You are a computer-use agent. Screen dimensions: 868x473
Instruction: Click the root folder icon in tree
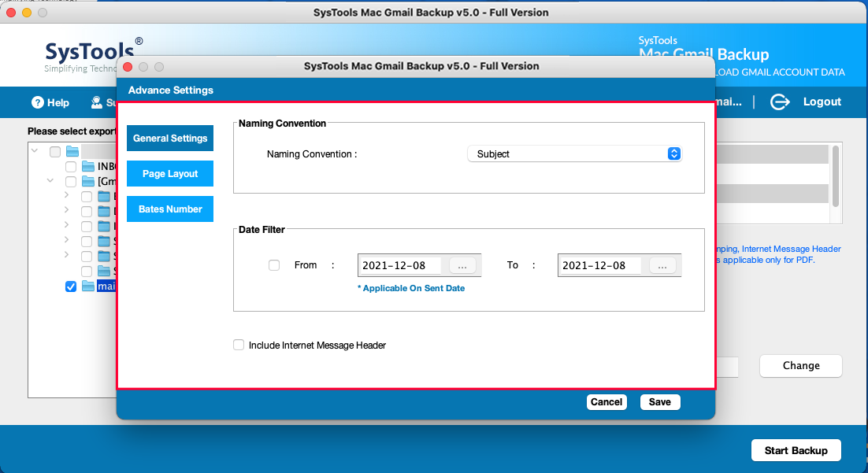72,151
